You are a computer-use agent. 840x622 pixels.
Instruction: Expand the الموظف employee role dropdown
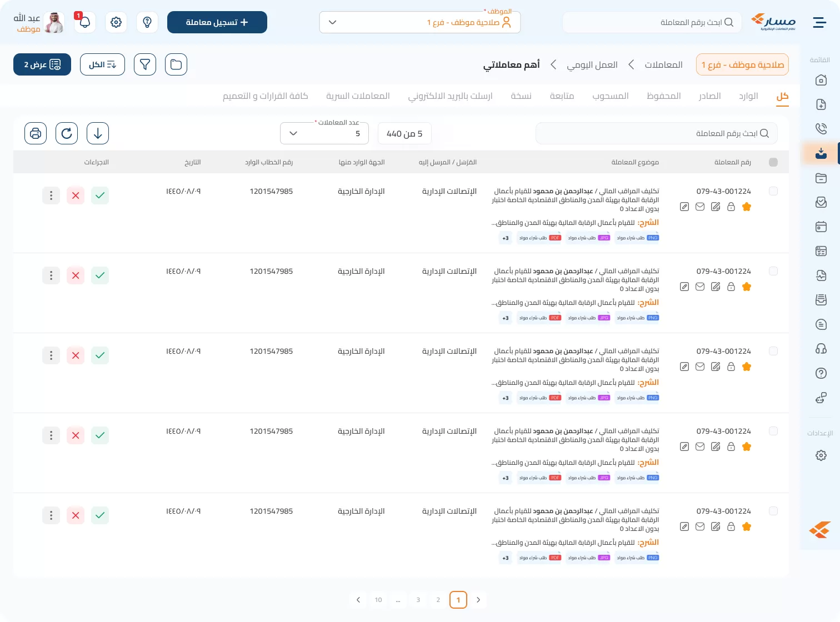click(420, 22)
